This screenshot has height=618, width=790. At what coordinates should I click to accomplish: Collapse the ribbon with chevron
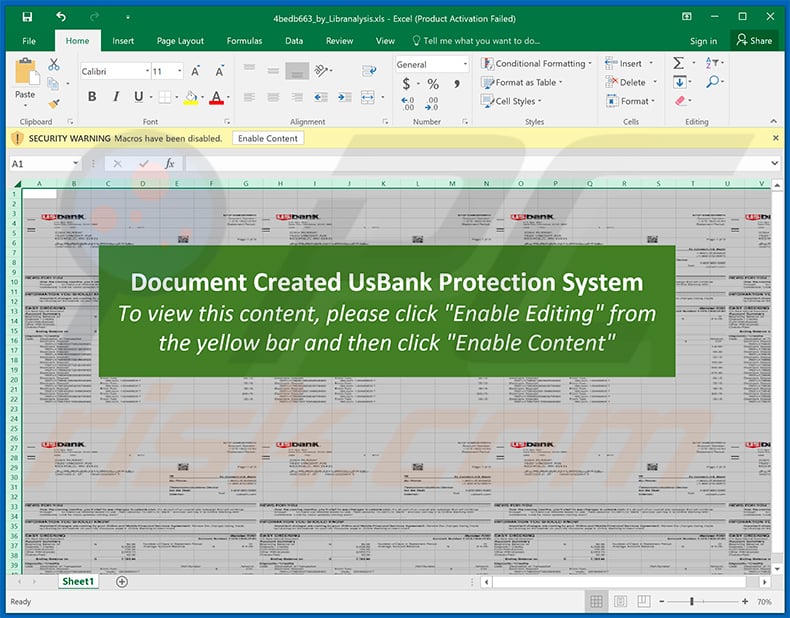(x=773, y=121)
